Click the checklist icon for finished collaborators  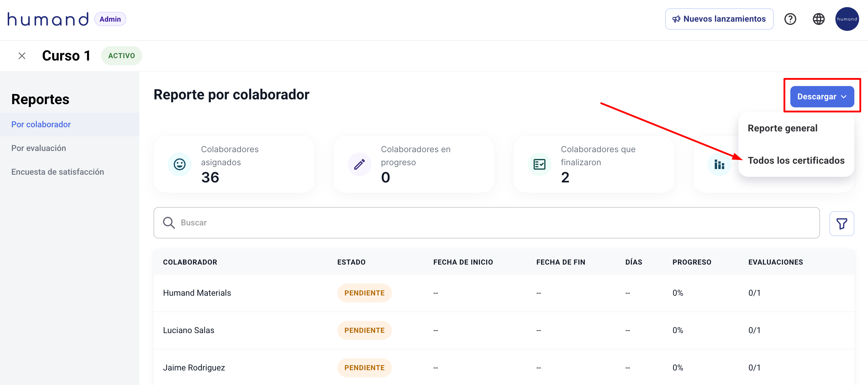point(539,164)
